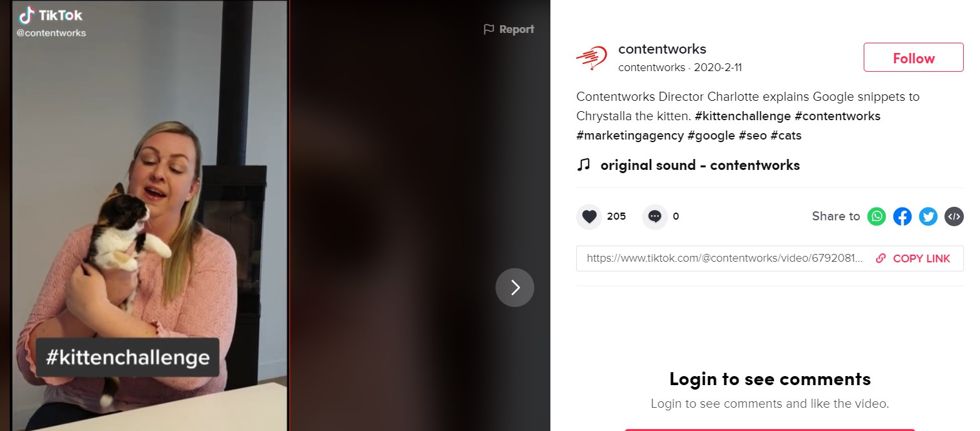
Task: Share video via WhatsApp icon
Action: (877, 216)
